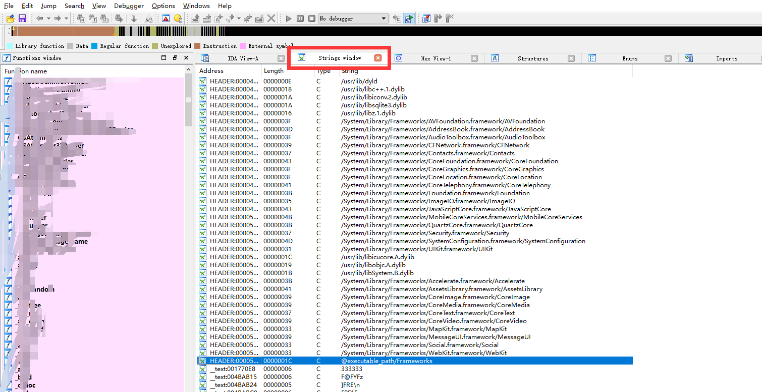Select the WebKit framework string row
Viewport: 762px width, 392px height.
415,353
